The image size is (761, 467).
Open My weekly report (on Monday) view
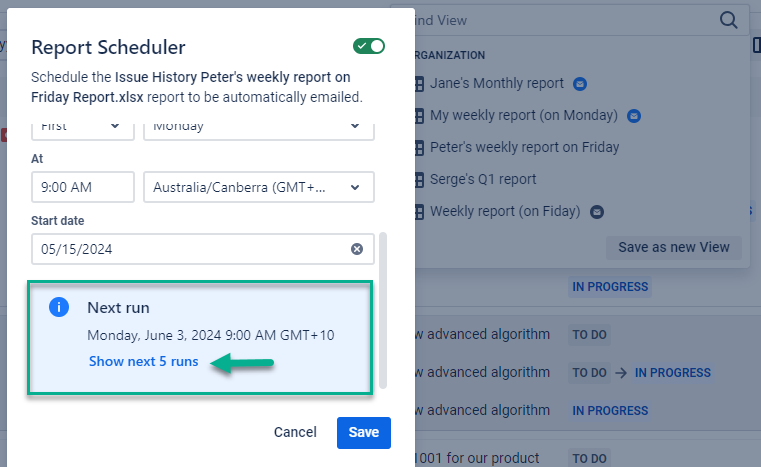click(523, 116)
